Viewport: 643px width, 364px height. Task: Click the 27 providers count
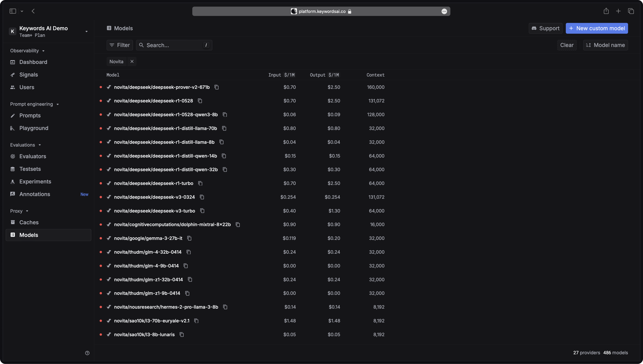tap(586, 353)
